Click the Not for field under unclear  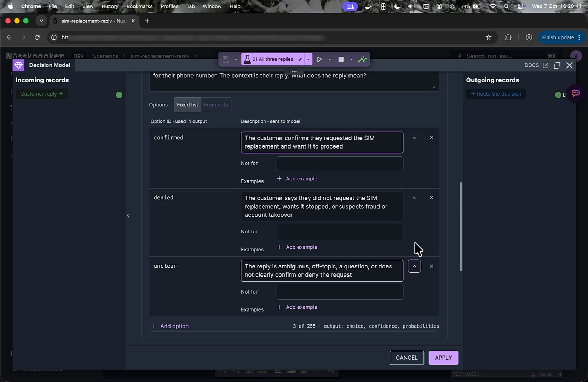coord(340,292)
